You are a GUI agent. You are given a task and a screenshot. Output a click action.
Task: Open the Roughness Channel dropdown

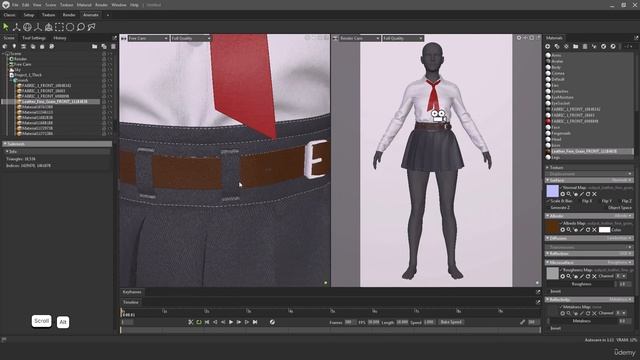coord(620,276)
